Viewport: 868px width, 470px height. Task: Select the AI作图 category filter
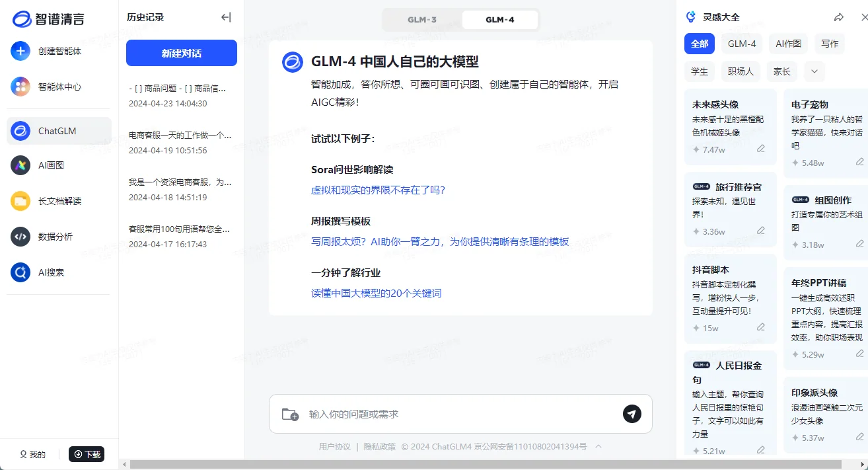(789, 44)
